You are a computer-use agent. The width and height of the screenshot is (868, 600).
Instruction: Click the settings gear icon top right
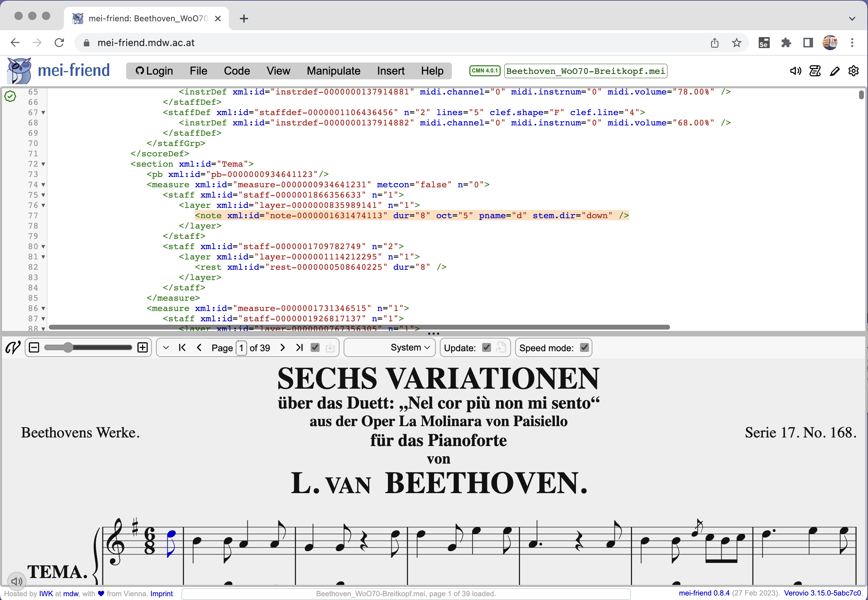click(x=853, y=70)
